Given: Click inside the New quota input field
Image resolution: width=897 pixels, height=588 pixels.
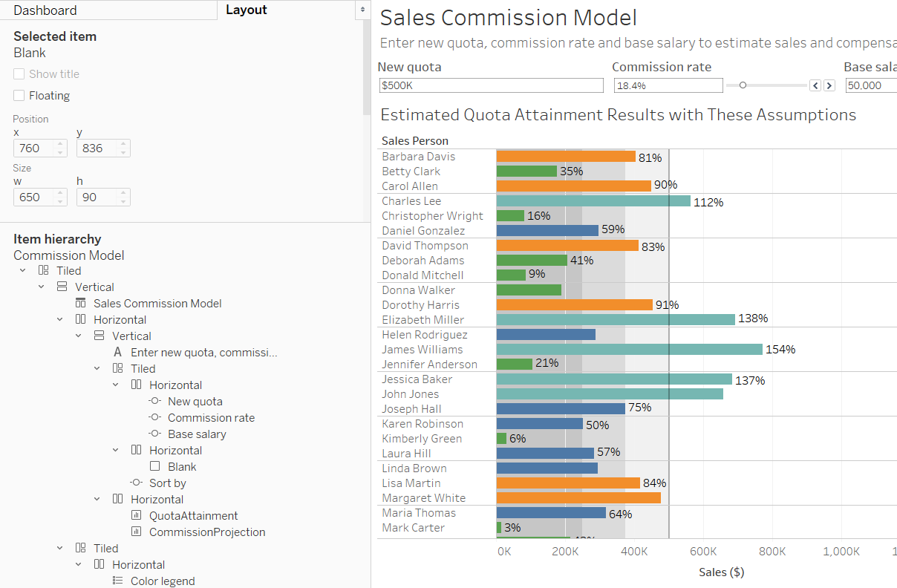Looking at the screenshot, I should click(490, 85).
